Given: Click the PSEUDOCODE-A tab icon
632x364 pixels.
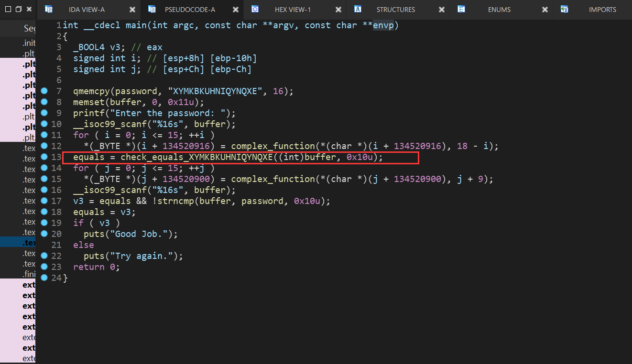Looking at the screenshot, I should point(152,10).
